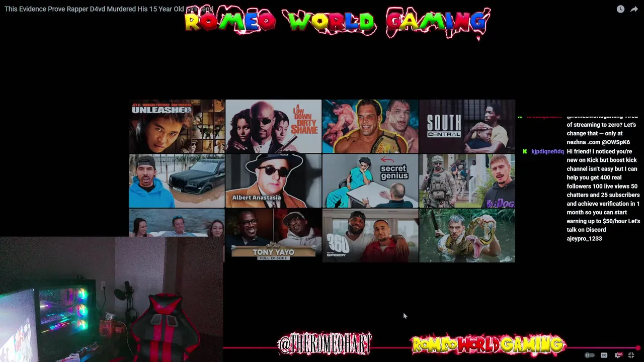
Task: Open the Tony Yayo full episode thumbnail
Action: coord(273,235)
